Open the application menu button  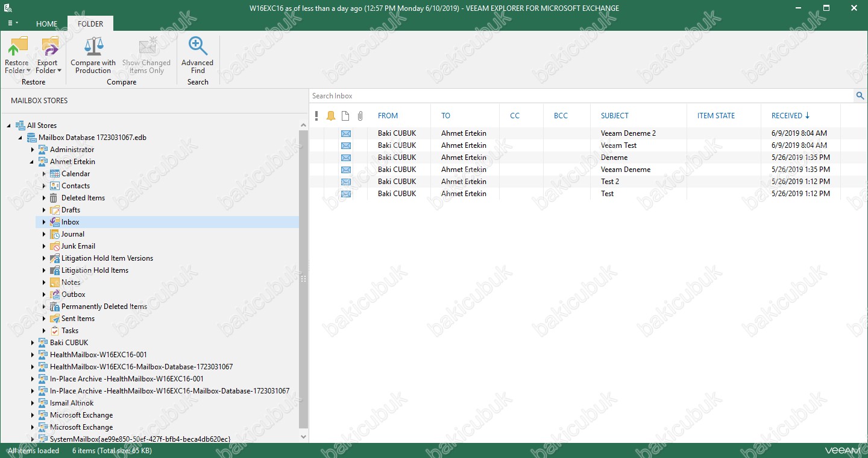(x=13, y=24)
